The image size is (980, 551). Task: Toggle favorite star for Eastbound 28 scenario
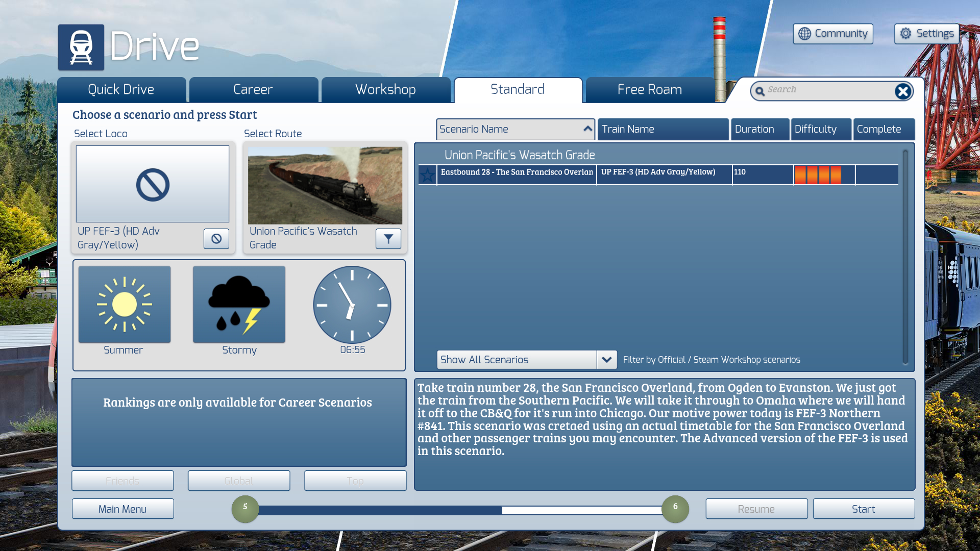[x=427, y=175]
